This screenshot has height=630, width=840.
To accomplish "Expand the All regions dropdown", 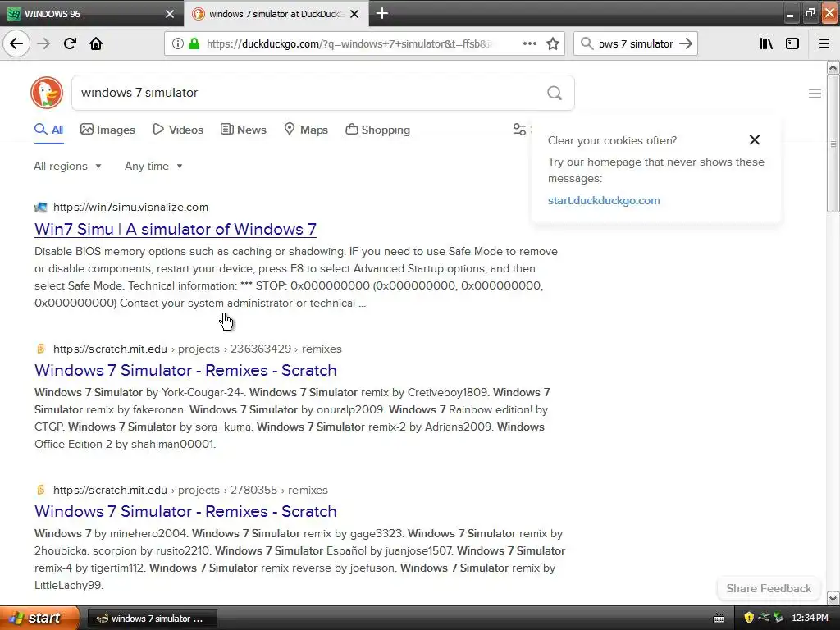I will click(67, 166).
